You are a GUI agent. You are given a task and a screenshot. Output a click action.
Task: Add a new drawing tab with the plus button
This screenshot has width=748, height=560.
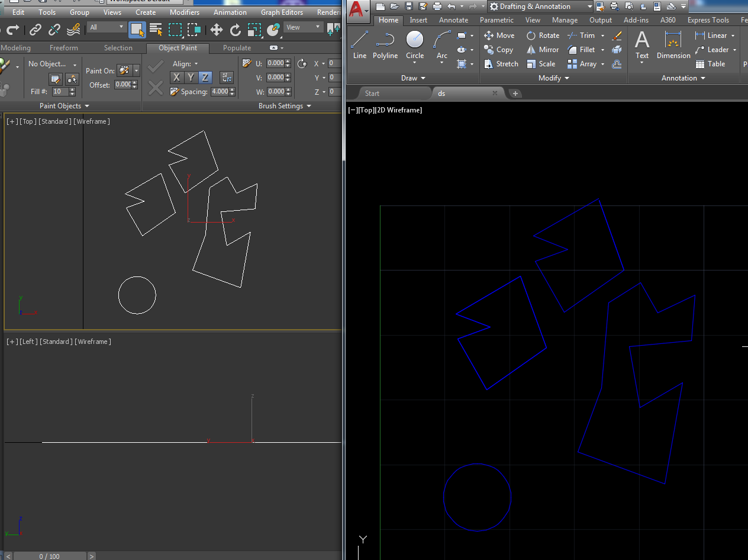[515, 94]
